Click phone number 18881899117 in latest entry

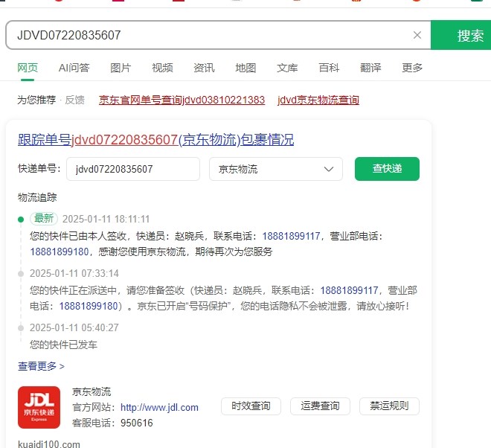click(291, 236)
